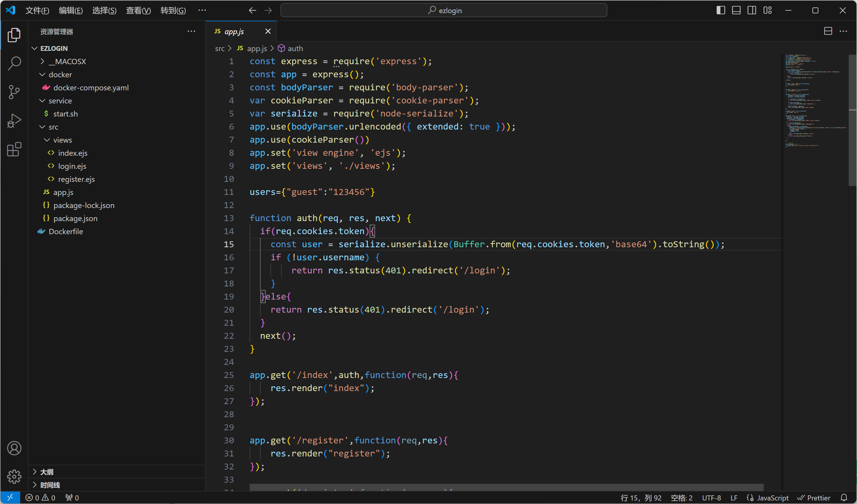Toggle secondary side bar visibility
Viewport: 857px width, 504px height.
pos(752,10)
